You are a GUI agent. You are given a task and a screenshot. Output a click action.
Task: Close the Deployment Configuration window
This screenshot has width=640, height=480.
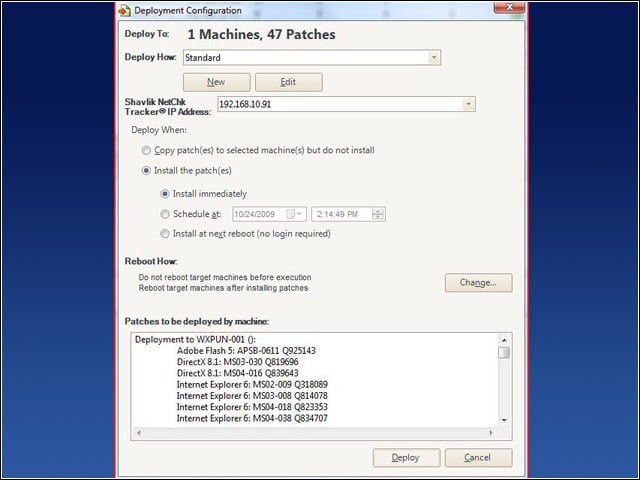[509, 7]
